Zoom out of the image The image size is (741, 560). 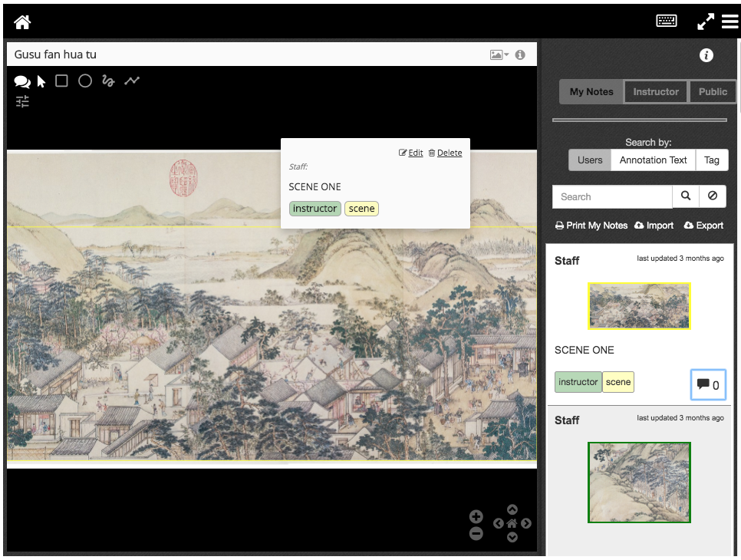(476, 534)
